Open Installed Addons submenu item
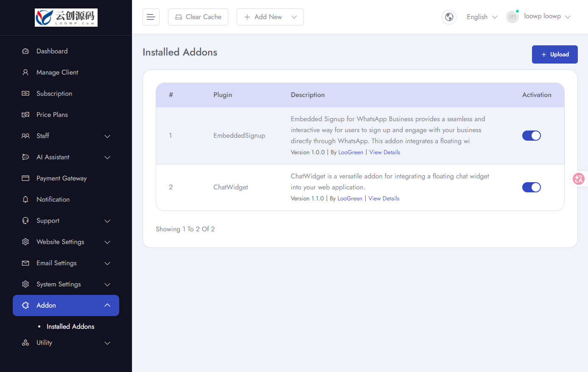 click(70, 327)
